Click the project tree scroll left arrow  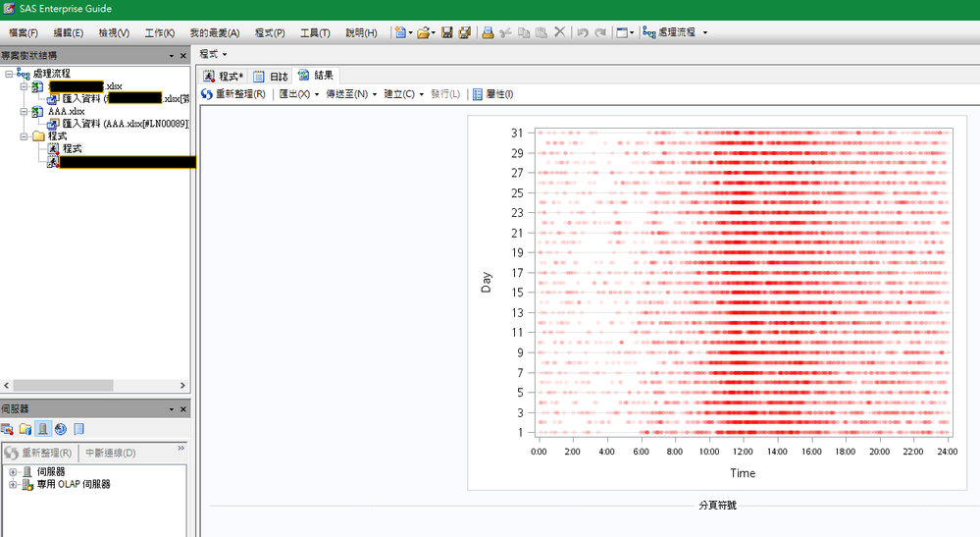pyautogui.click(x=6, y=385)
